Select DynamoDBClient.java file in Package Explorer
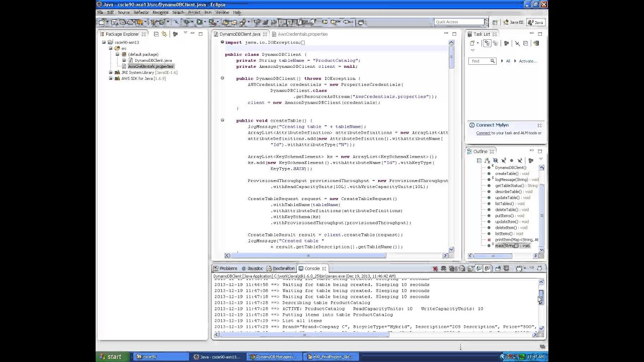Viewport: 644px width, 362px height. coord(153,60)
